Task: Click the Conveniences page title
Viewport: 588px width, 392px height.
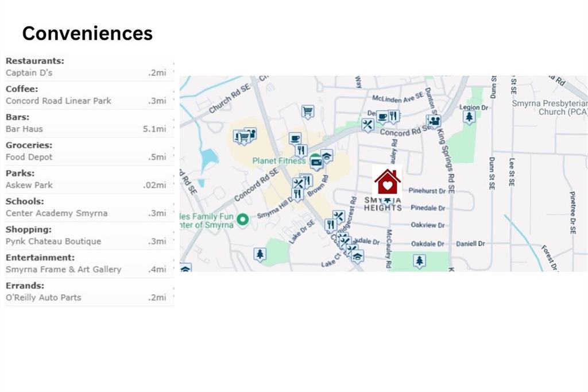Action: pos(87,33)
